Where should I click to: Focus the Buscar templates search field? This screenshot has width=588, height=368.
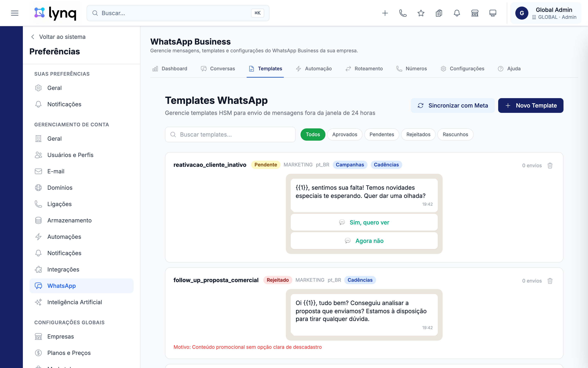point(230,135)
